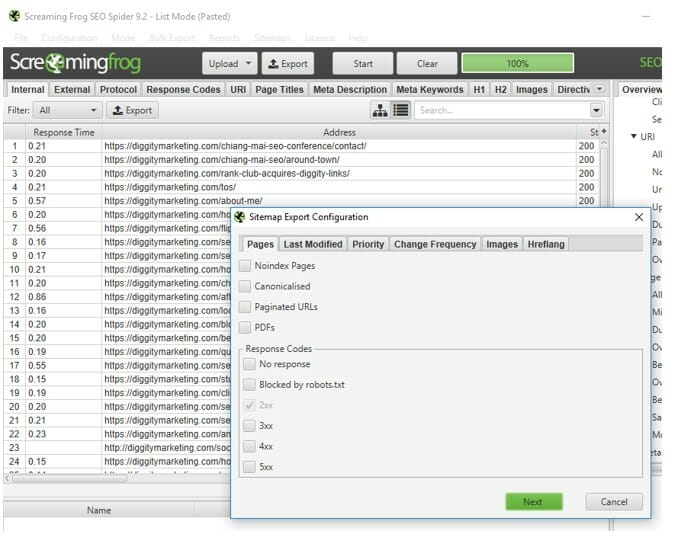Enable the No response checkbox

(249, 364)
